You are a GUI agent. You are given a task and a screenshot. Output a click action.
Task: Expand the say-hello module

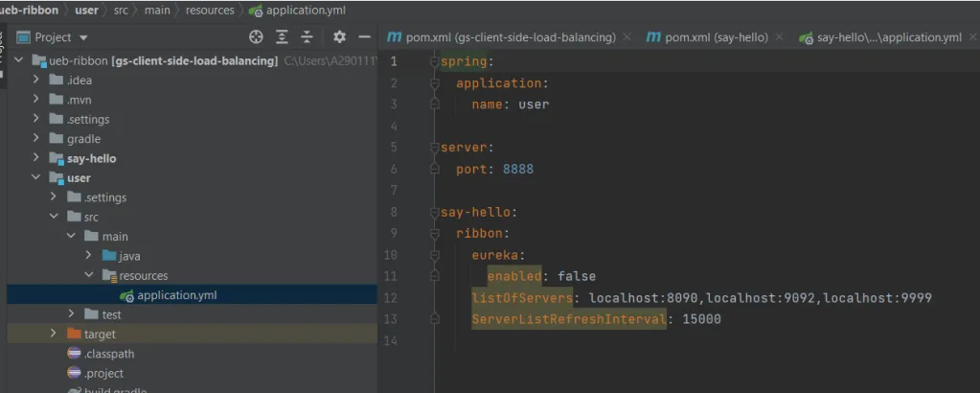tap(35, 158)
